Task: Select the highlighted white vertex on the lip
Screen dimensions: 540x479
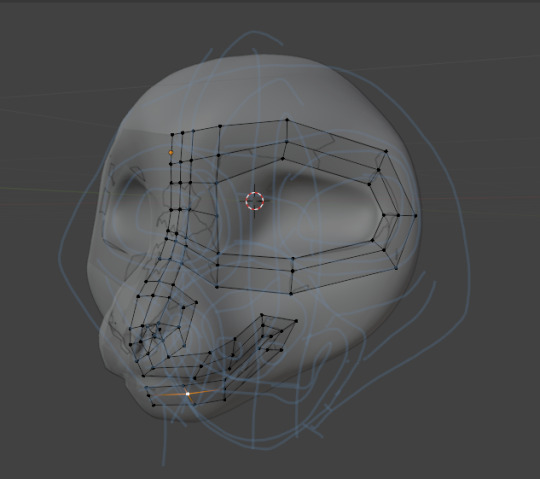Action: coord(188,394)
